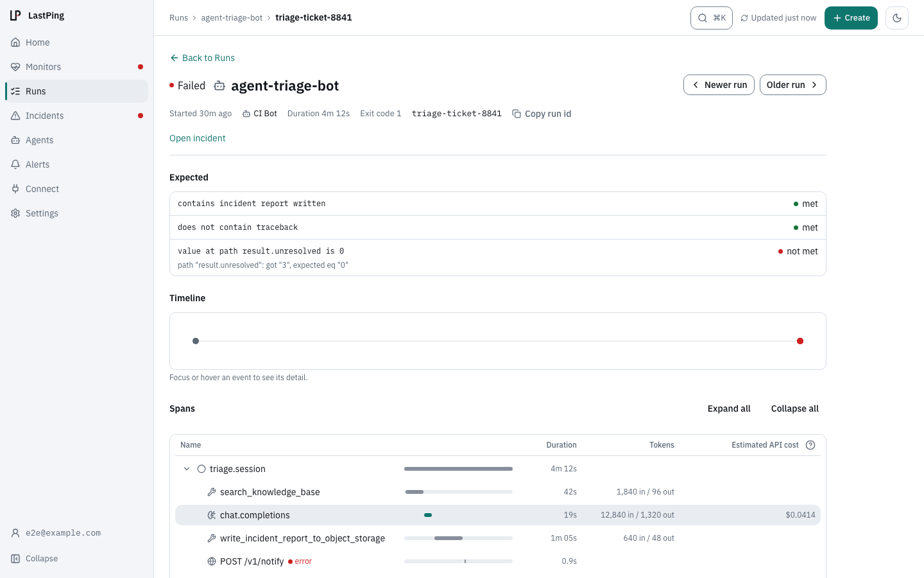Click the wrench icon for write_incident_report_to_object_storage

[212, 538]
